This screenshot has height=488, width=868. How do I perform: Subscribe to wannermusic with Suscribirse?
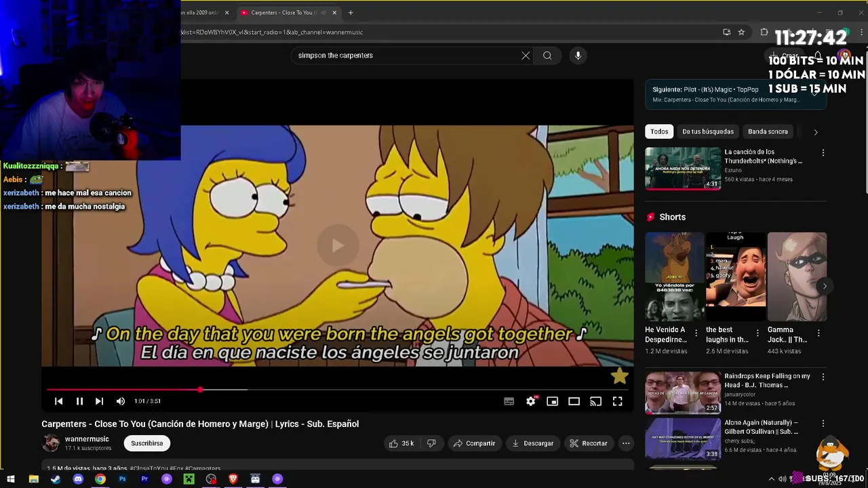pos(147,443)
